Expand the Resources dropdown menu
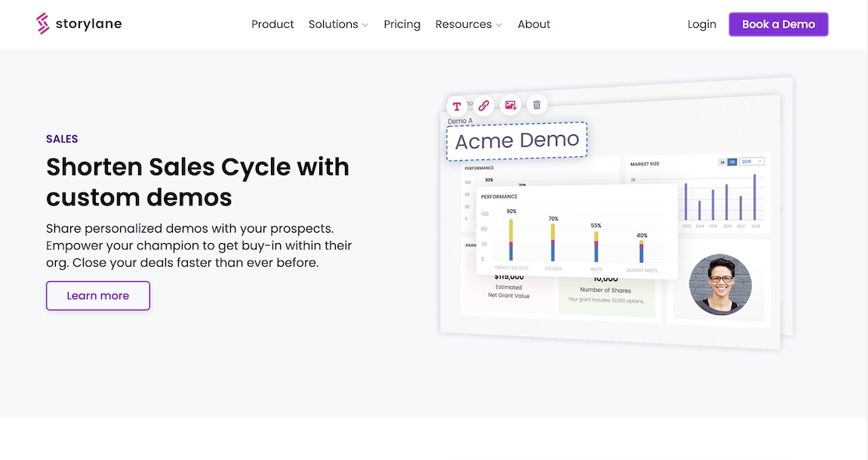868x460 pixels. pyautogui.click(x=468, y=24)
